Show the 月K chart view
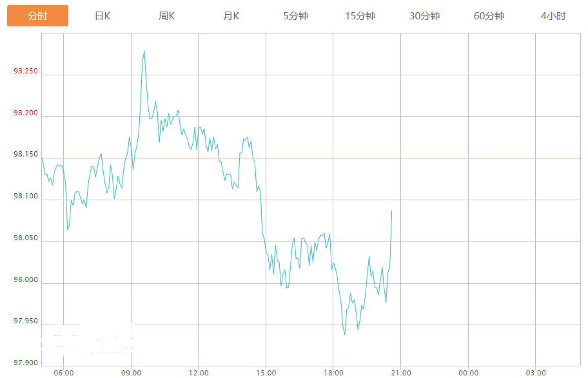Screen dimensions: 588x378 coord(231,16)
